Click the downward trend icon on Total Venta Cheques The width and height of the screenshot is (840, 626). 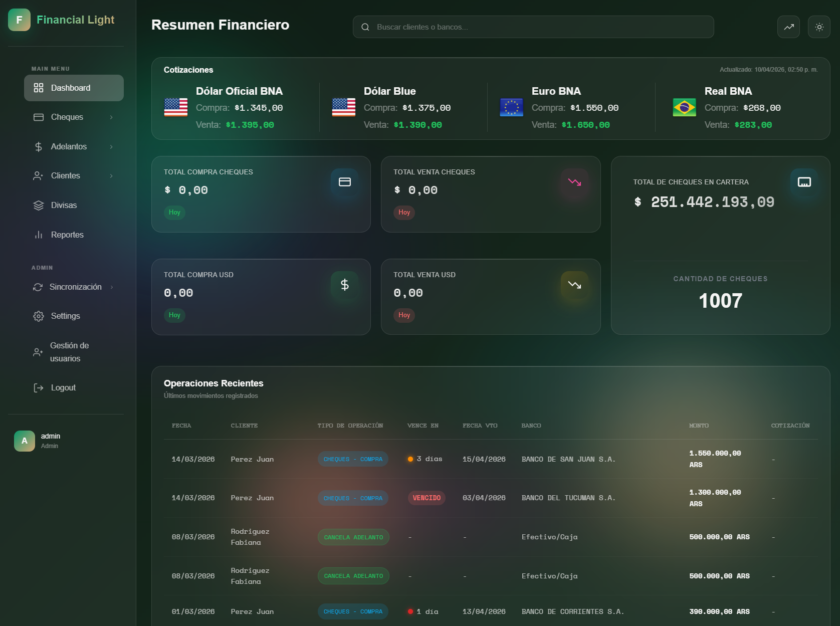click(574, 182)
